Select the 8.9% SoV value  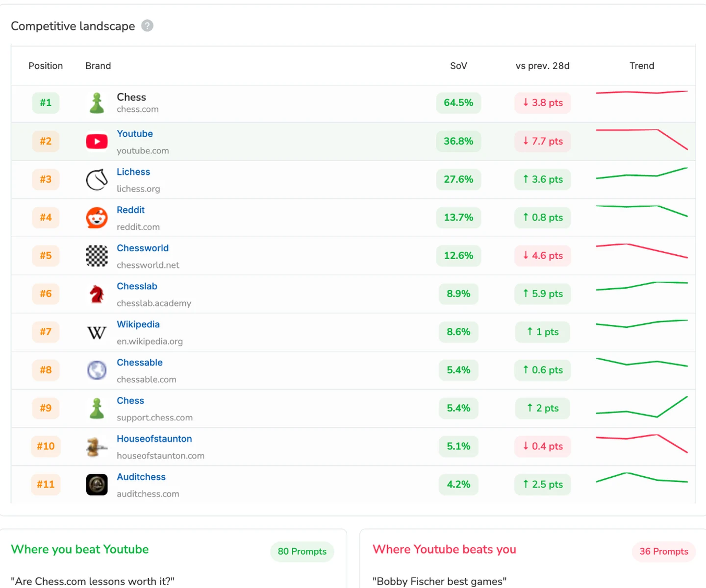pos(458,294)
